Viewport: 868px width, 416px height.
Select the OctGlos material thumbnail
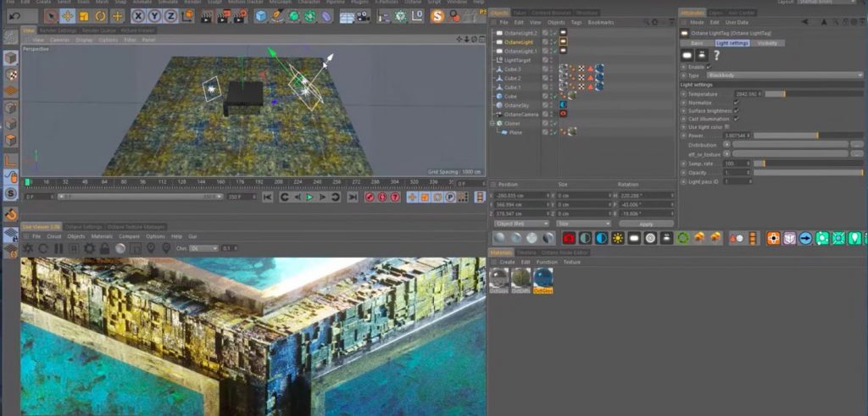(x=542, y=277)
